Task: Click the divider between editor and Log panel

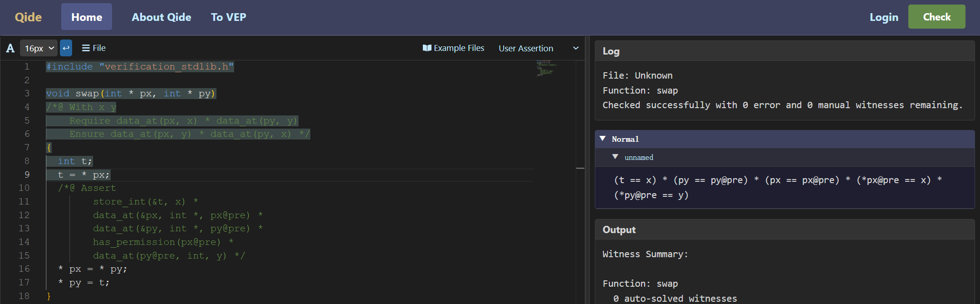Action: 588,182
